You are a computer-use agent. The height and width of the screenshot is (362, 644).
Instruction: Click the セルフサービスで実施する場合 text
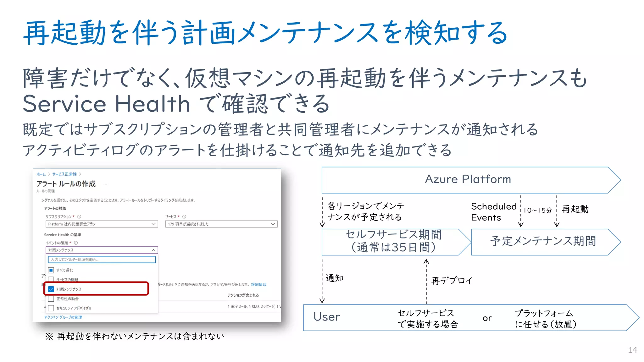pos(428,319)
